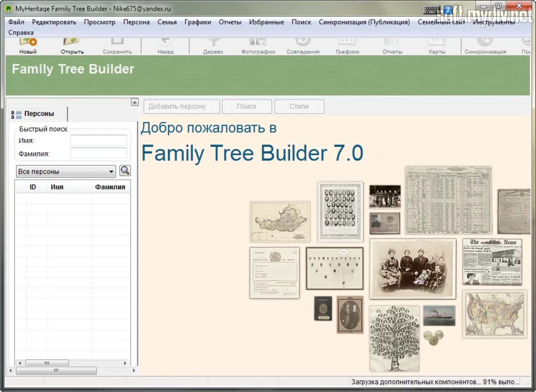
Task: Click the magnifier search icon beside Все персоны
Action: [x=125, y=170]
